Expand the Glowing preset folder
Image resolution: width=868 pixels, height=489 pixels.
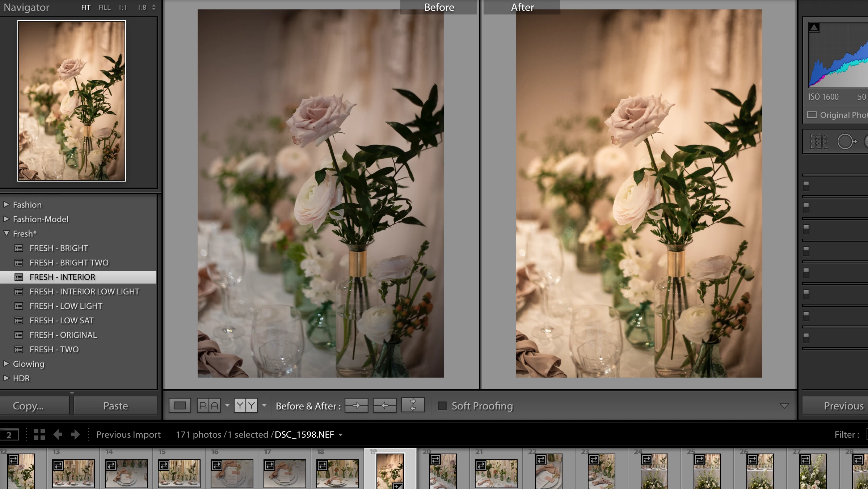[x=6, y=364]
